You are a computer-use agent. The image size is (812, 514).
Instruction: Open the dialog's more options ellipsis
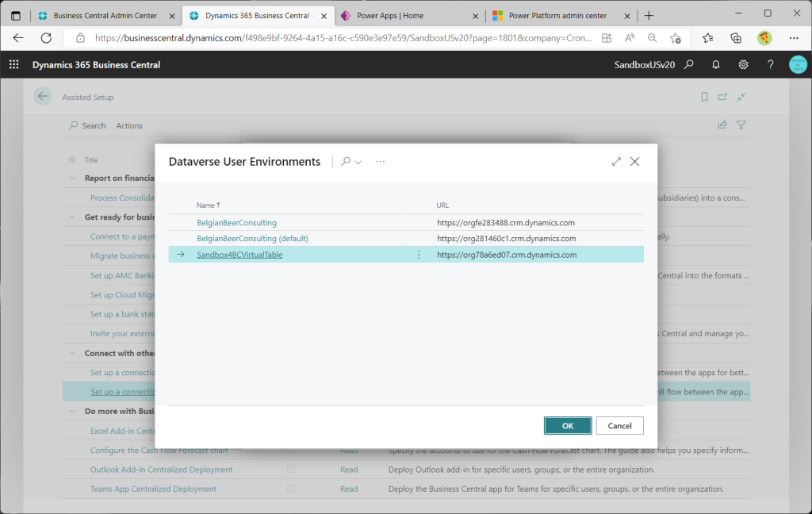point(380,162)
